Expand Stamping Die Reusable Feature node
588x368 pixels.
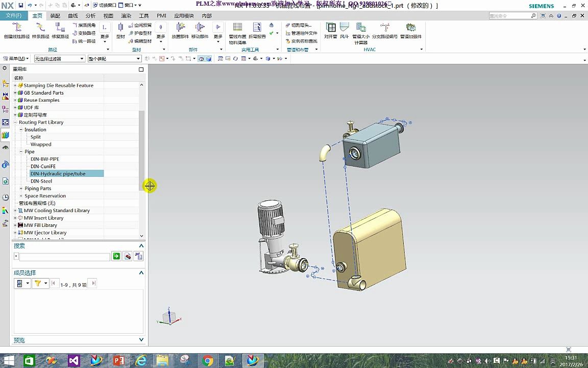pos(15,85)
